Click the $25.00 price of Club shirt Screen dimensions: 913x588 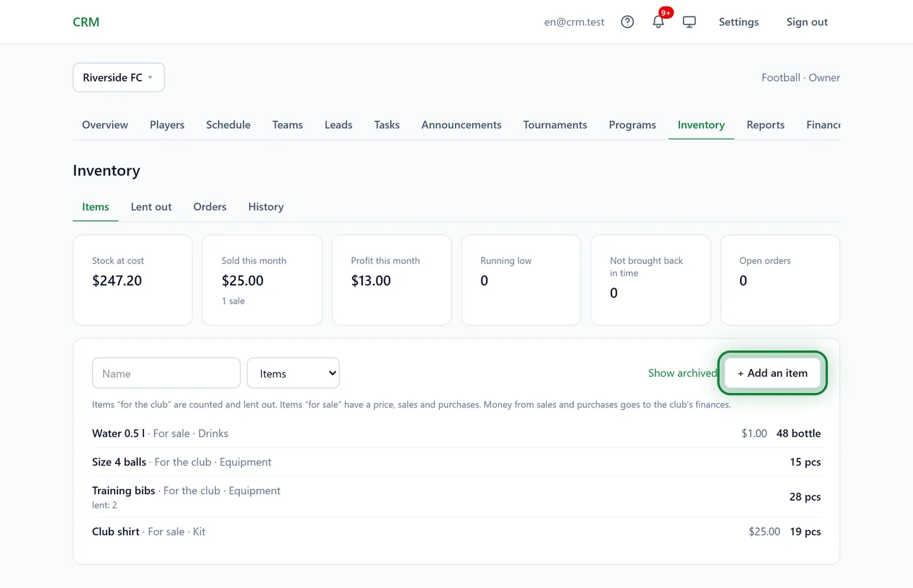764,531
